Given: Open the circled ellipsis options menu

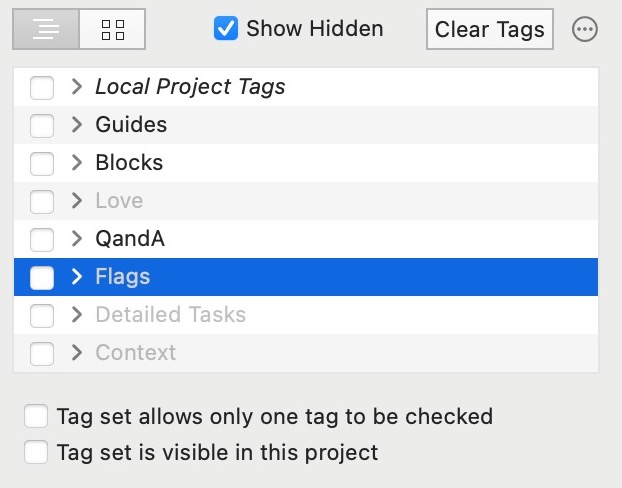Looking at the screenshot, I should click(x=585, y=29).
